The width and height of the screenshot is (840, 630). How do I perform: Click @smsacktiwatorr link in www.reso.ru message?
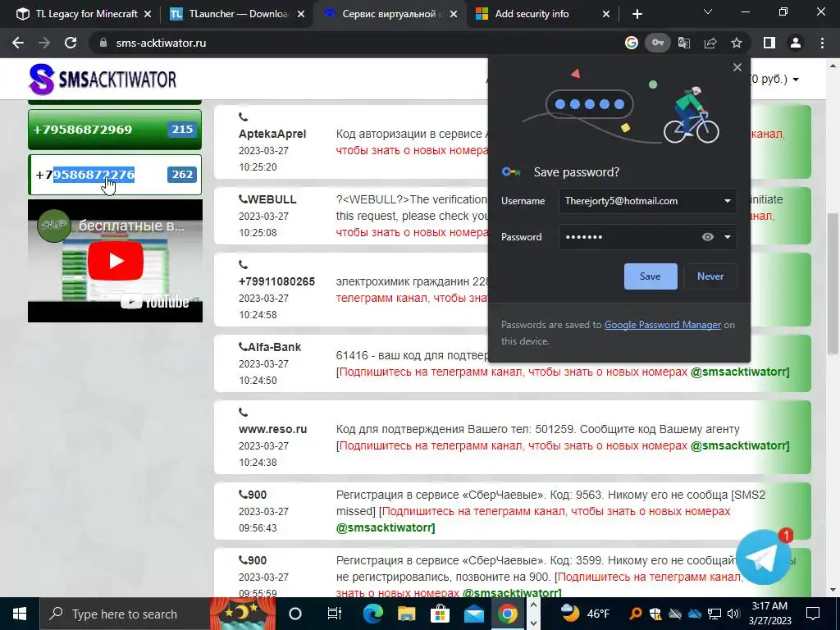pyautogui.click(x=739, y=445)
